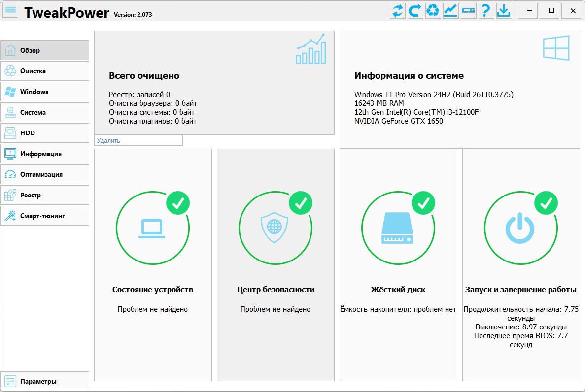This screenshot has width=585, height=392.
Task: Click the Центр безопасности heading
Action: [x=275, y=290]
